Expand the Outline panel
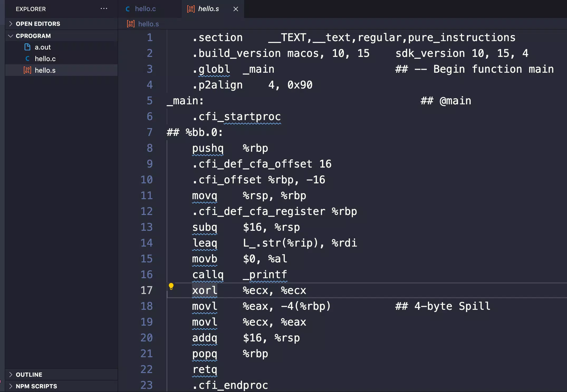This screenshot has width=567, height=392. point(61,375)
